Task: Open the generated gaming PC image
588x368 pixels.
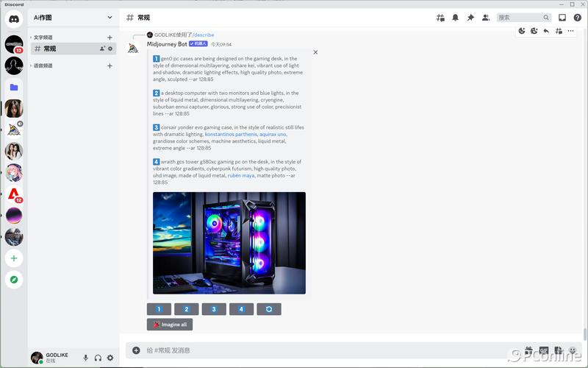Action: [229, 243]
